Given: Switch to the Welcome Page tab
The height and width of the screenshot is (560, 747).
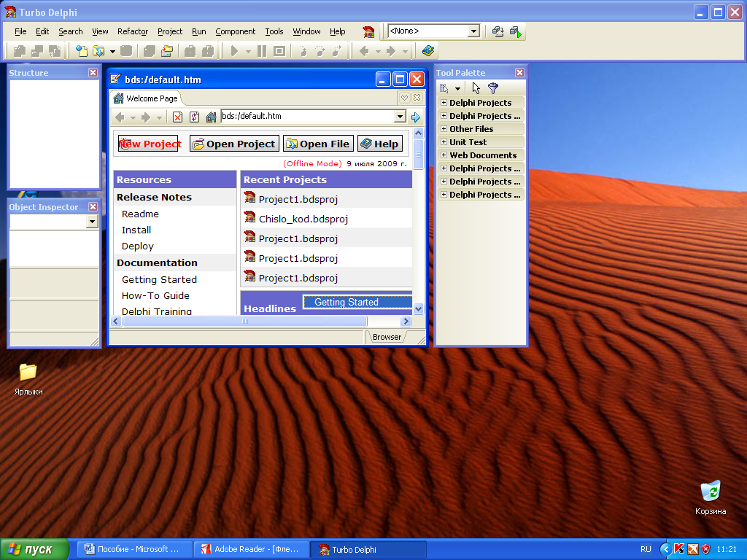Looking at the screenshot, I should point(146,98).
